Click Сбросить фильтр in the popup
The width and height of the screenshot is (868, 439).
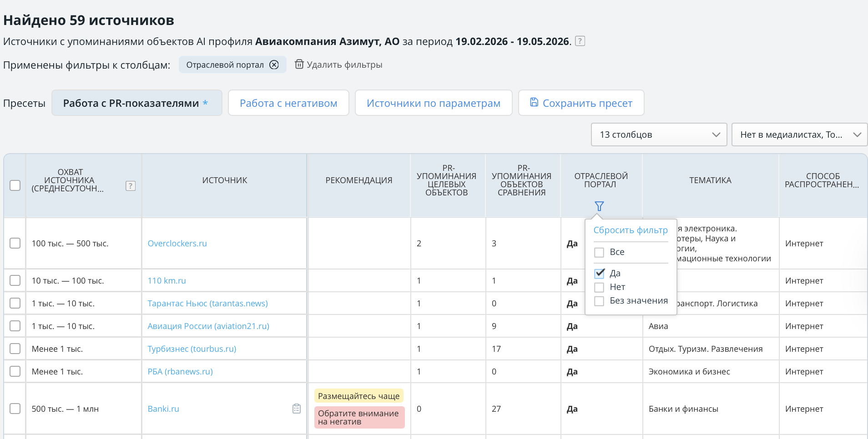[631, 230]
